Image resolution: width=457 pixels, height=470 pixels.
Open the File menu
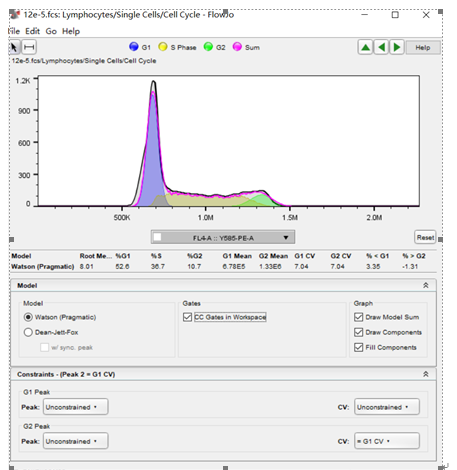(x=14, y=31)
